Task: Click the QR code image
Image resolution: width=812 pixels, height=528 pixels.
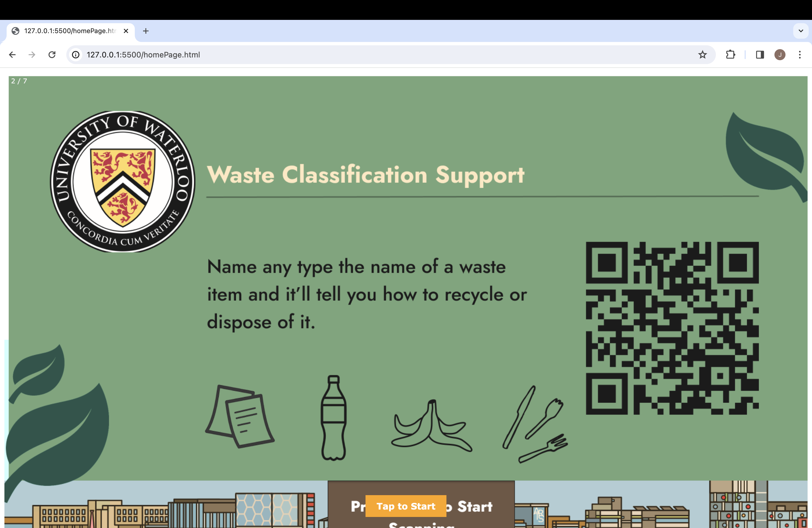Action: (x=672, y=328)
